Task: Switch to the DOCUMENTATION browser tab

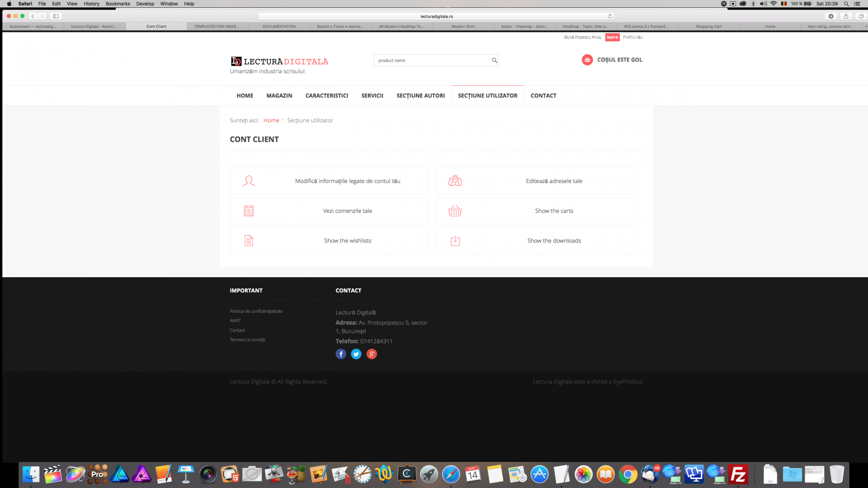Action: [x=279, y=26]
